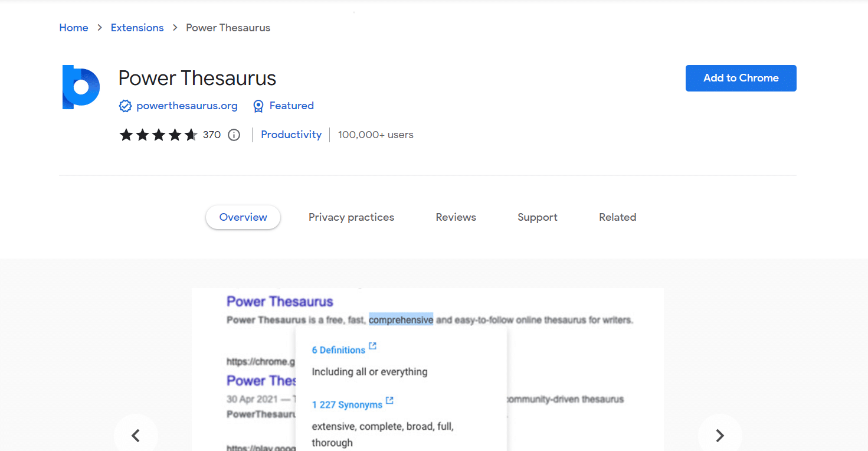This screenshot has width=868, height=451.
Task: Click highlighted word comprehensive in screenshot
Action: (x=401, y=320)
